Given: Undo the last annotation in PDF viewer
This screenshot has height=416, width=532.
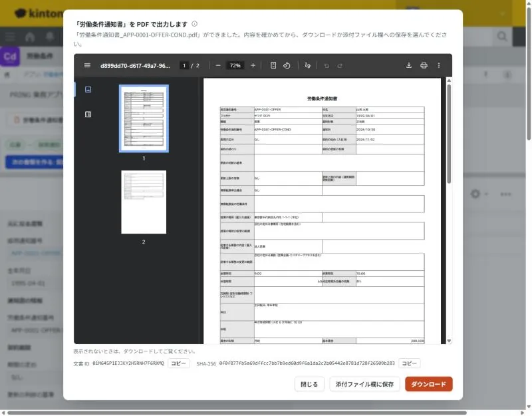Looking at the screenshot, I should pyautogui.click(x=327, y=65).
